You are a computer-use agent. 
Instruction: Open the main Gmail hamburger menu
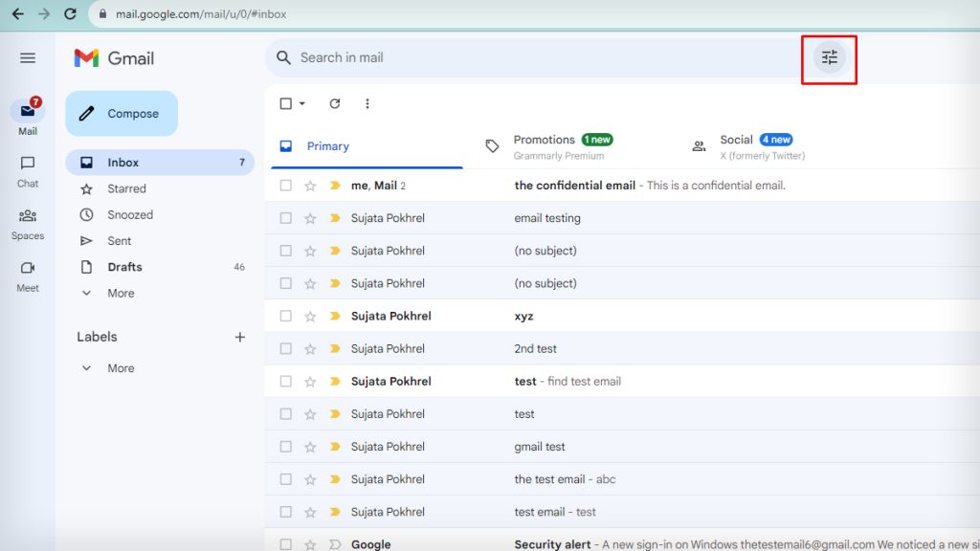[28, 57]
